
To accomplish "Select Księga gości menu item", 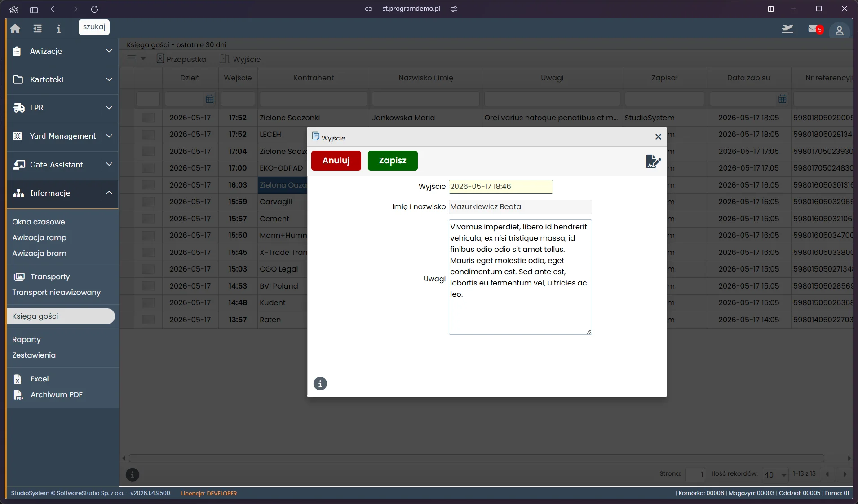I will point(61,316).
